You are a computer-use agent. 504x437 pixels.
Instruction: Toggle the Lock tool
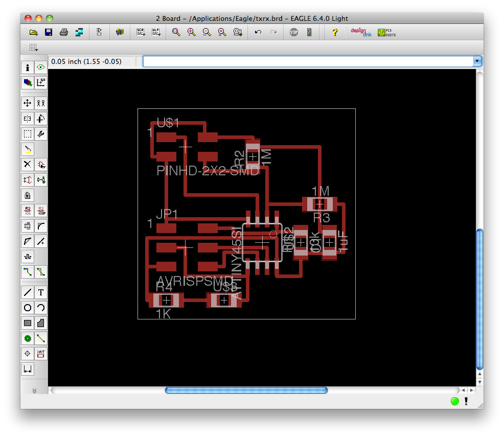(x=28, y=195)
